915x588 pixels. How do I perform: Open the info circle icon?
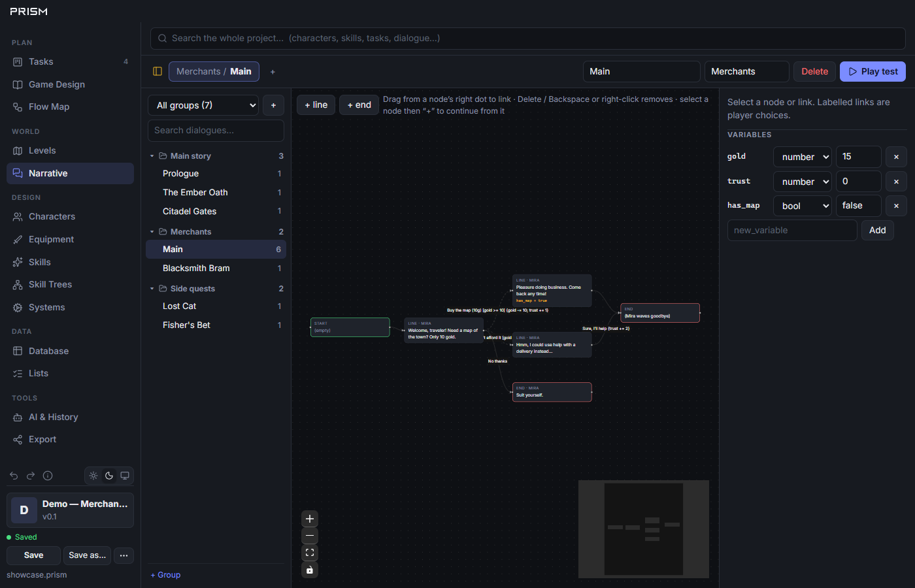pyautogui.click(x=48, y=476)
